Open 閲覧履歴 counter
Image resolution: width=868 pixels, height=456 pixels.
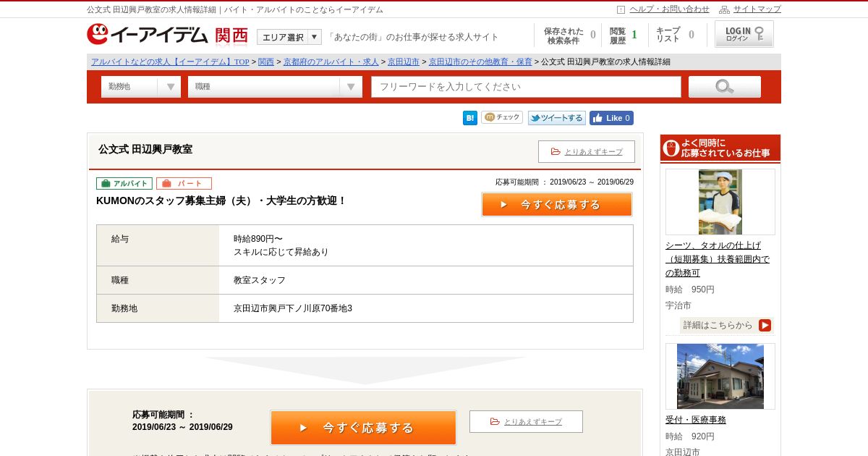623,35
